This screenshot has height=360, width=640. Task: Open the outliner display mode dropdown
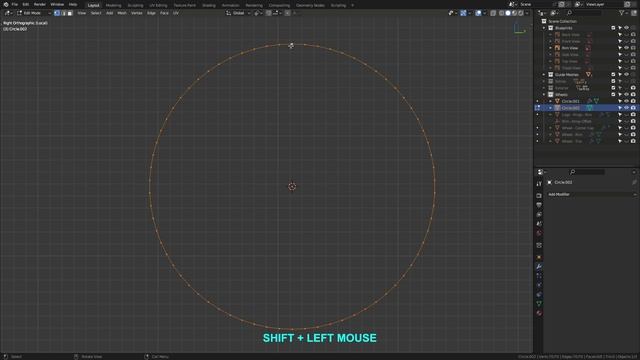tap(553, 13)
